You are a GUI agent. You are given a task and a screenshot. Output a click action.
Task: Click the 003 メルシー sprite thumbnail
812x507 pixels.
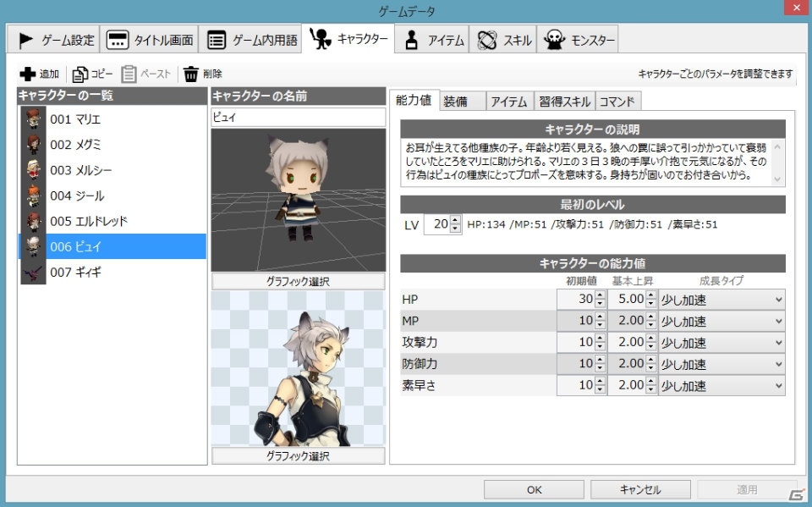coord(33,170)
